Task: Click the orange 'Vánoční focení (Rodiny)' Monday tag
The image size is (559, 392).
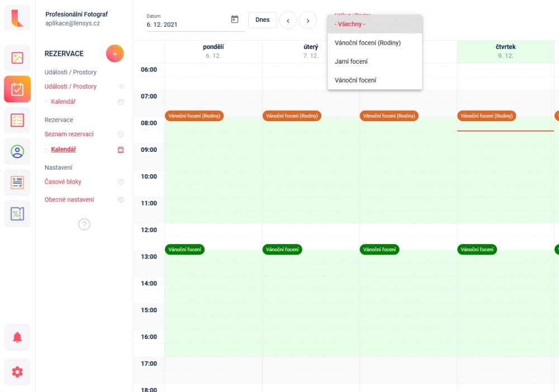Action: click(195, 116)
